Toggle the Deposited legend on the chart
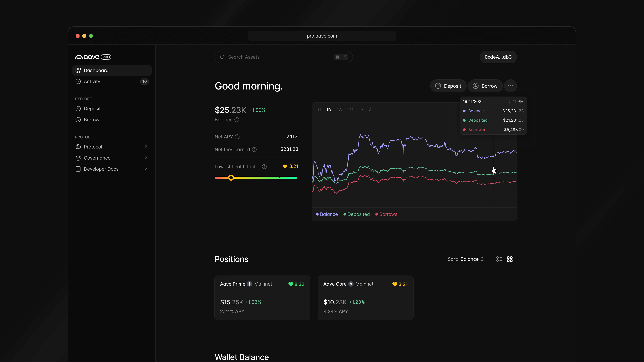644x362 pixels. pos(357,214)
